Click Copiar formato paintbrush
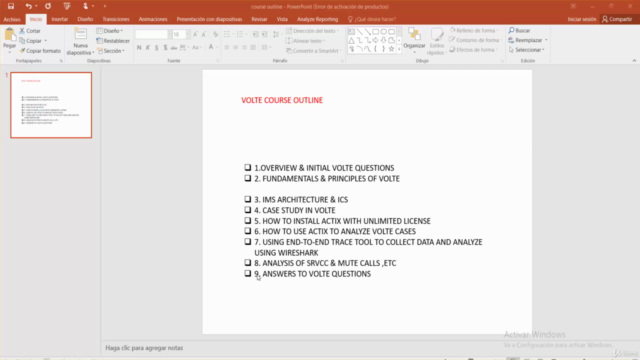Viewport: 640px width, 360px height. pyautogui.click(x=40, y=51)
